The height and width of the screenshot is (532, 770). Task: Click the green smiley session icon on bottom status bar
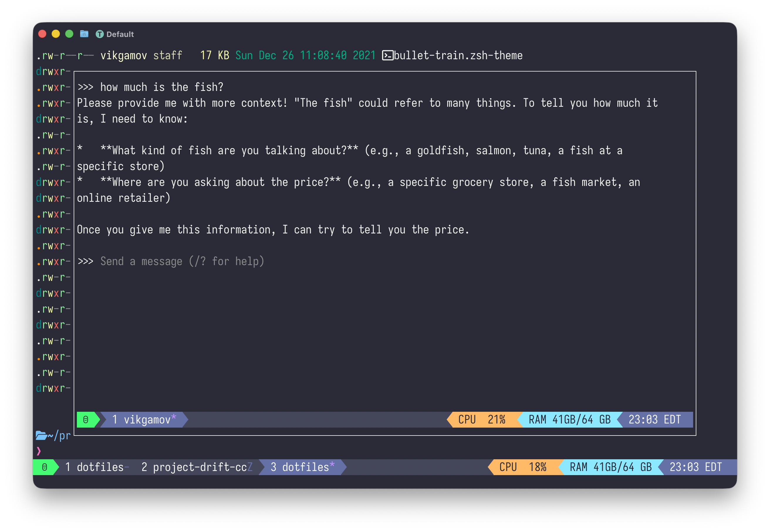(x=45, y=467)
